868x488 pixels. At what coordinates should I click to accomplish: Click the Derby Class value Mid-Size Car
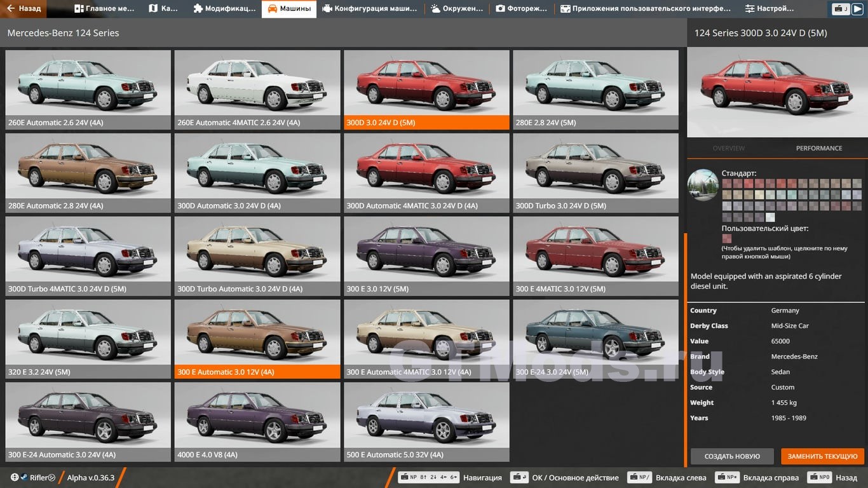790,326
